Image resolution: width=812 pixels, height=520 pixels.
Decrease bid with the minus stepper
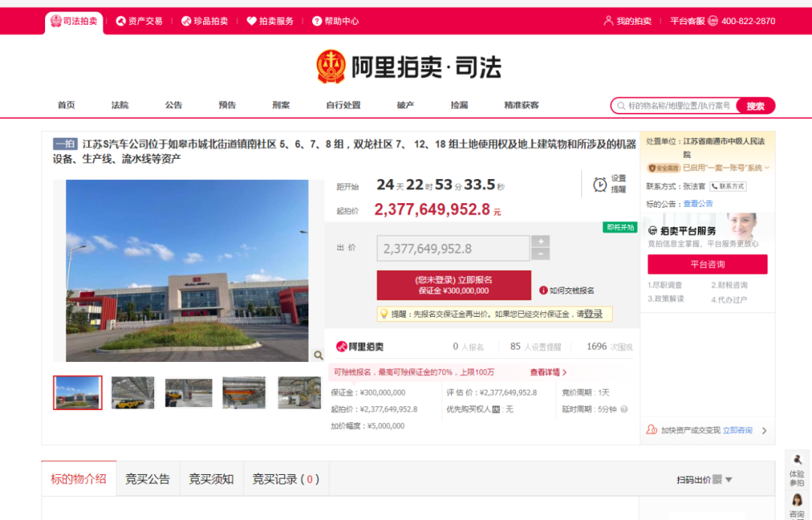click(x=541, y=254)
